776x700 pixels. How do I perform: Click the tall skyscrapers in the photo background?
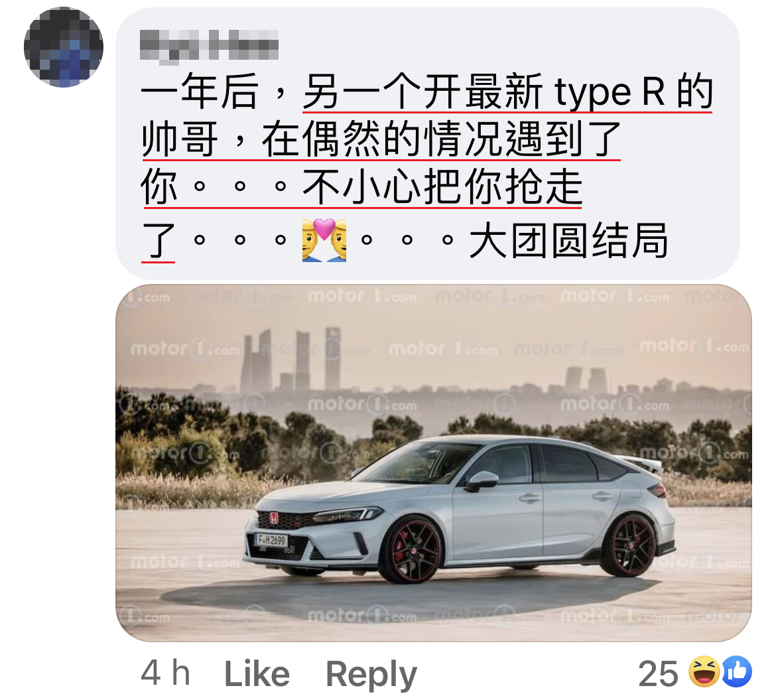pos(291,359)
